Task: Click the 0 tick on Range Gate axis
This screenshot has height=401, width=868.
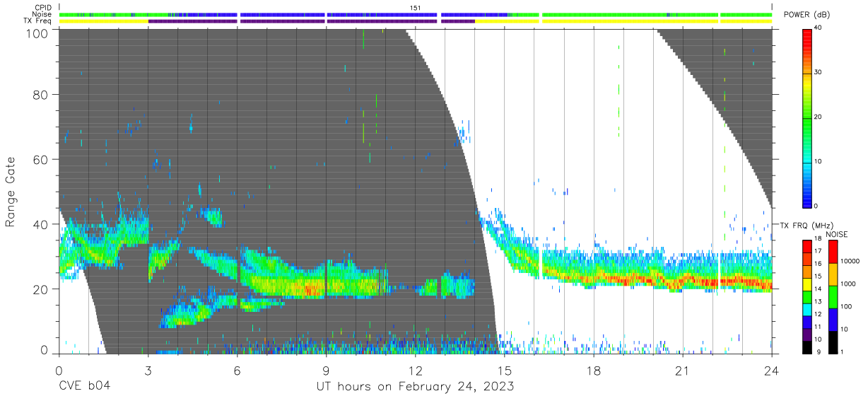Action: click(45, 349)
